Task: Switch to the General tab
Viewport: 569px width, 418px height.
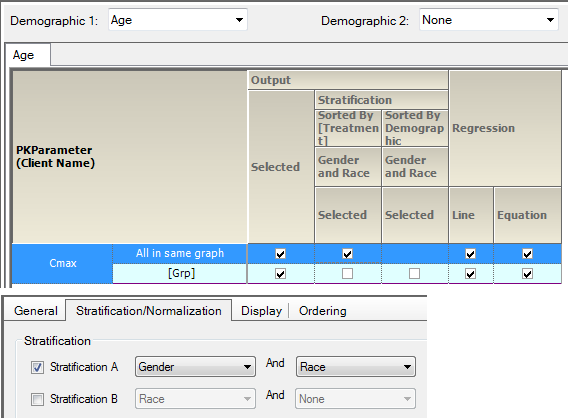Action: [36, 311]
